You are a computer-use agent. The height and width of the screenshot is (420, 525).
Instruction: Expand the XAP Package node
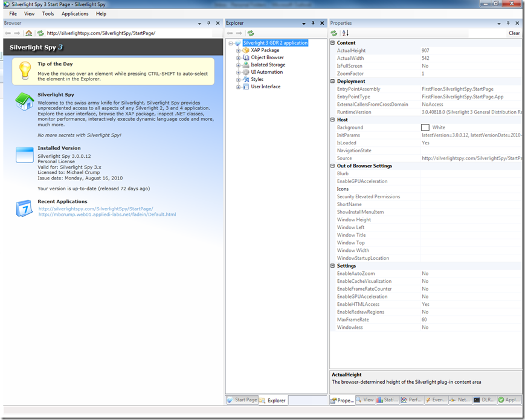pyautogui.click(x=239, y=51)
